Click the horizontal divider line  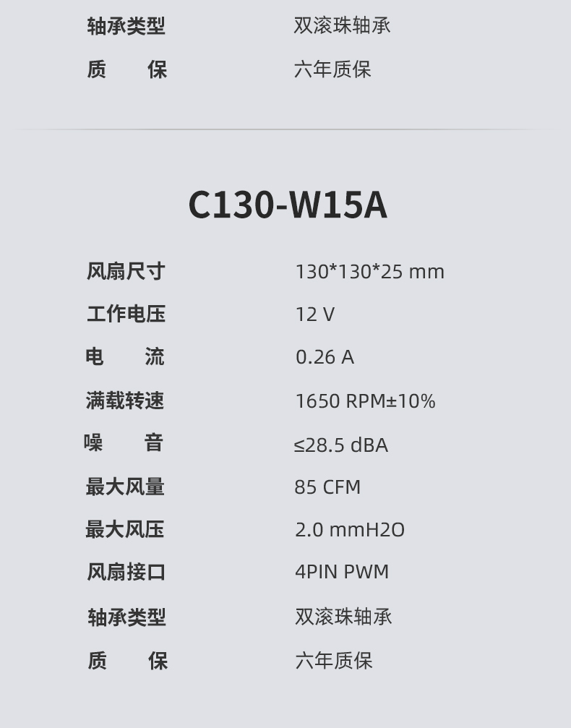click(285, 129)
